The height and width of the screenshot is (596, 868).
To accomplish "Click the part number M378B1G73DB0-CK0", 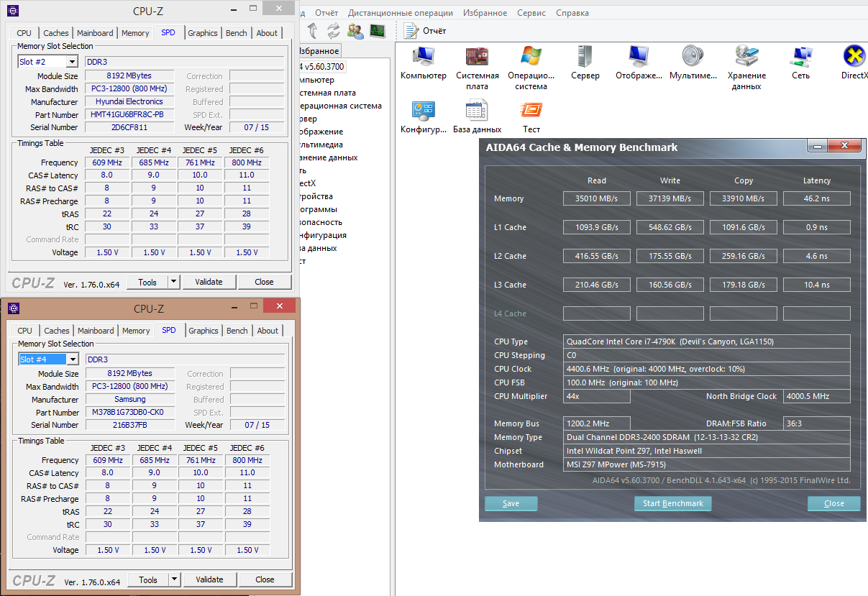I will pos(130,412).
